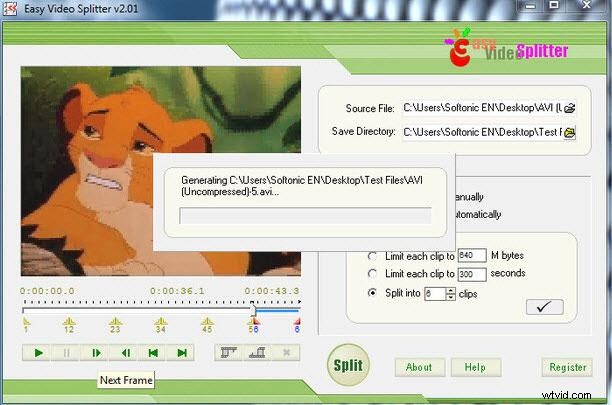Open the Save Directory browse folder icon
The image size is (612, 405).
pos(569,133)
